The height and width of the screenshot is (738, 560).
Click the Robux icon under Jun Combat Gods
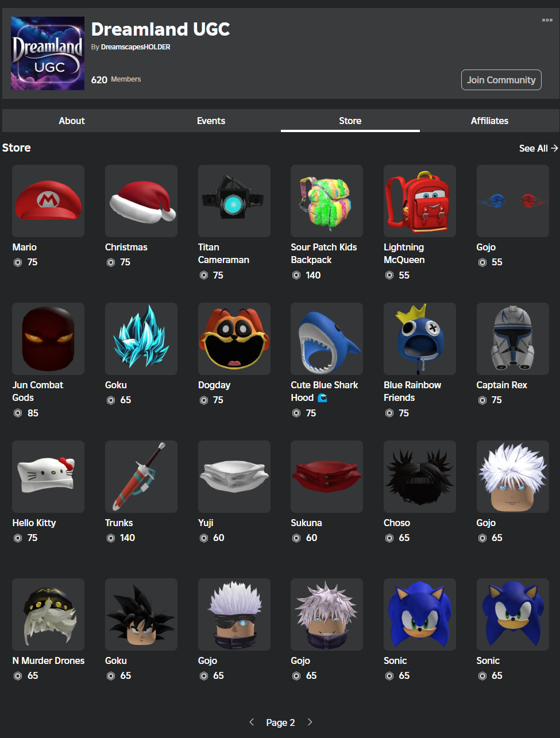18,413
